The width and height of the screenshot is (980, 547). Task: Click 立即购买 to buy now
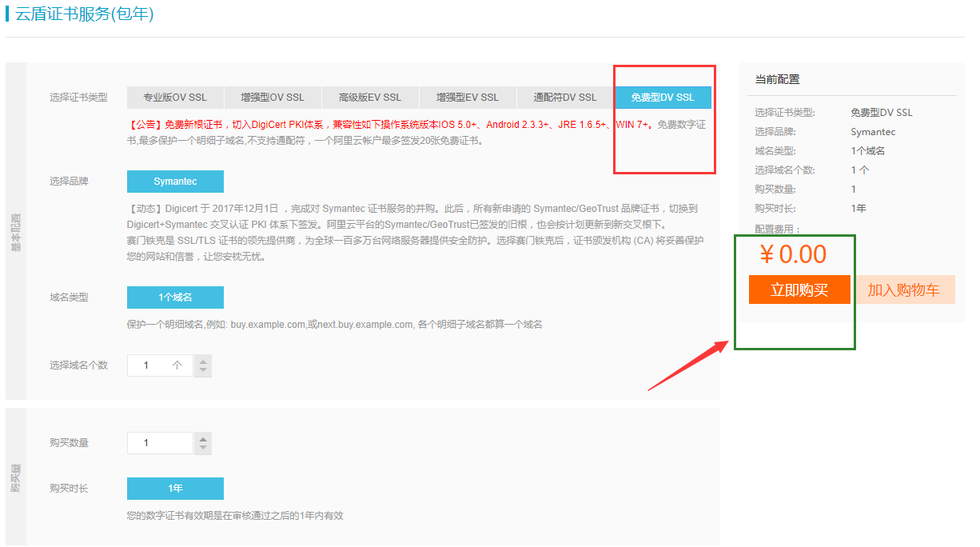click(x=799, y=290)
